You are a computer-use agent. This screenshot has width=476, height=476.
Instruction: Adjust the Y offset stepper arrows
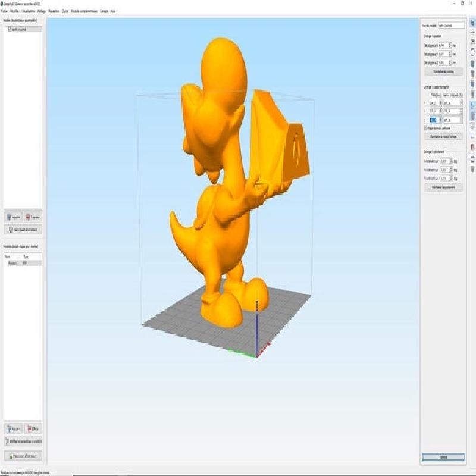click(x=450, y=54)
